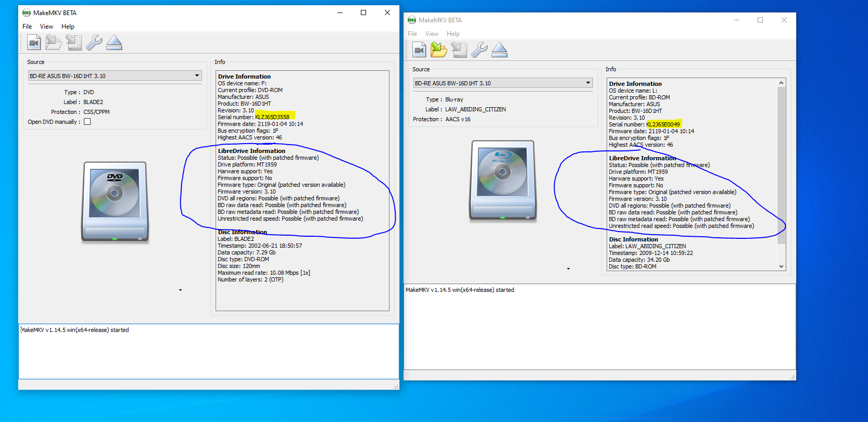Image resolution: width=868 pixels, height=422 pixels.
Task: Click Highest AACS version: 46 in left window
Action: click(x=250, y=137)
